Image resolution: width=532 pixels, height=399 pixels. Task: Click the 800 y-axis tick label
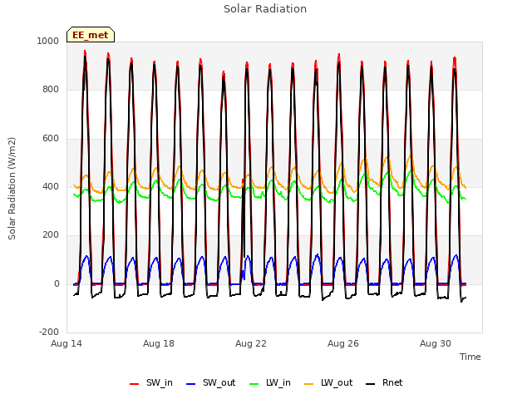(x=51, y=90)
